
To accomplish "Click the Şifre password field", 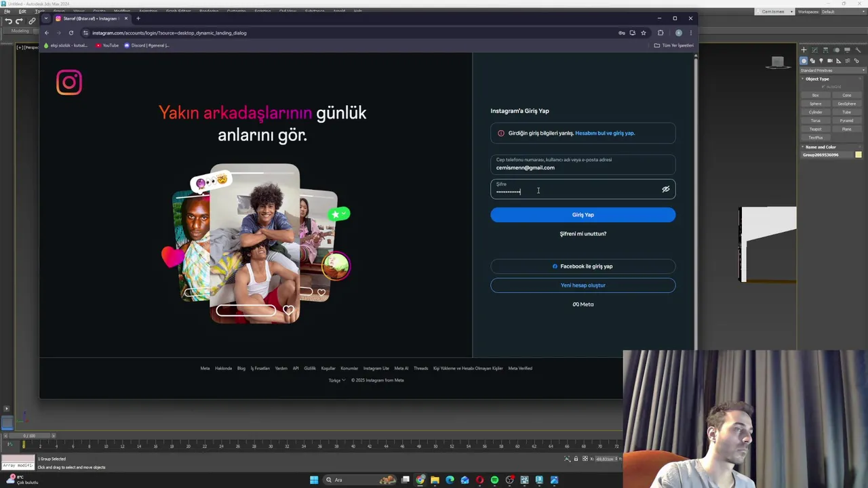I will pyautogui.click(x=583, y=188).
